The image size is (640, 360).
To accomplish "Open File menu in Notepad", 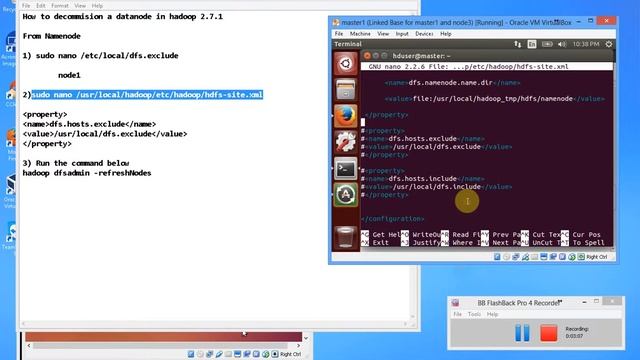I will (x=26, y=6).
